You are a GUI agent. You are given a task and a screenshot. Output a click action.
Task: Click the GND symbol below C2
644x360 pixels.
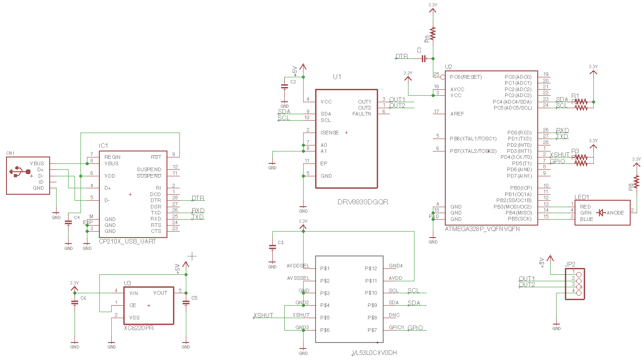(285, 104)
